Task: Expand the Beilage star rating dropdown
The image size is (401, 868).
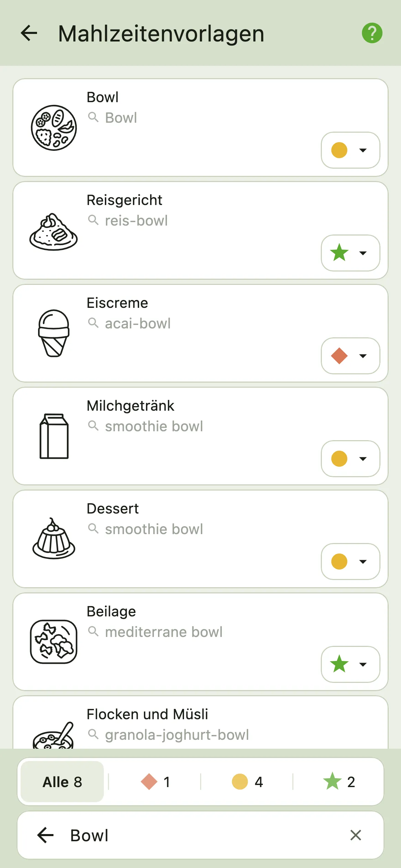Action: pos(350,664)
